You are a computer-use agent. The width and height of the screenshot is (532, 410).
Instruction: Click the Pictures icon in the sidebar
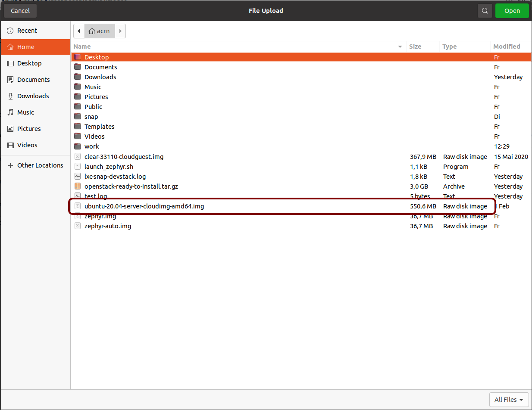point(10,129)
